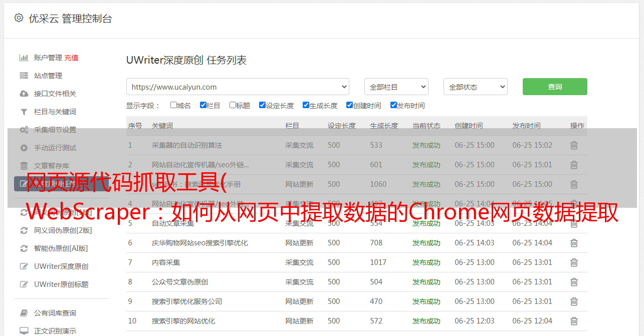Click the 同义词伪原创[2版] refresh icon

(x=24, y=230)
